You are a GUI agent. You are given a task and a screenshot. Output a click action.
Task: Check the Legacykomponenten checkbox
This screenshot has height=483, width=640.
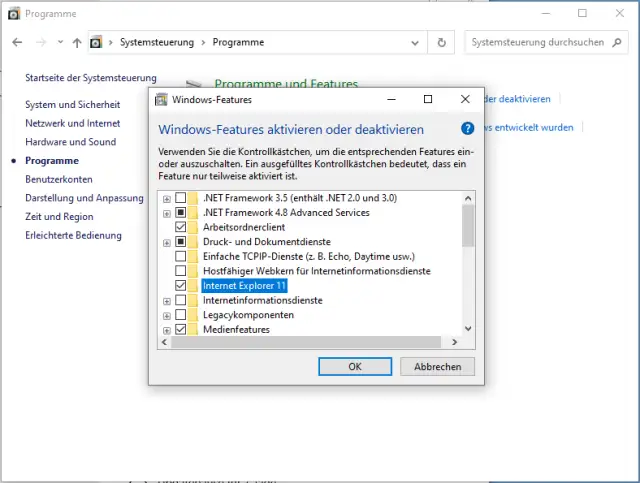pos(180,315)
